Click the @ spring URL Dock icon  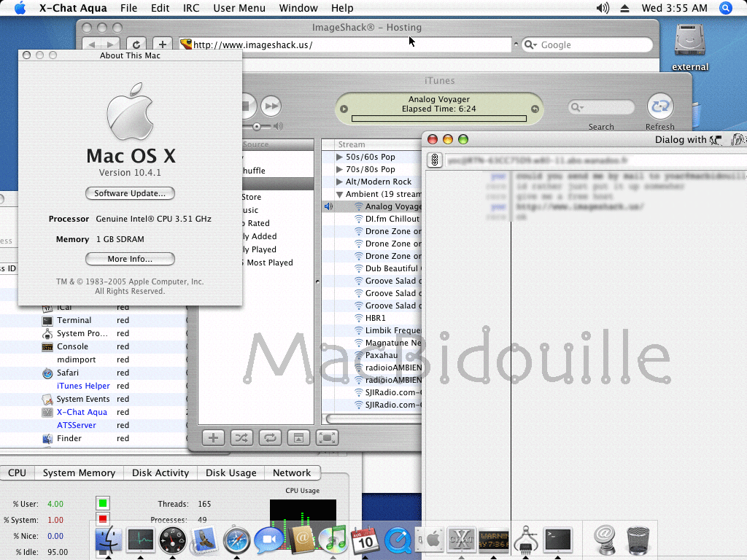click(x=604, y=540)
